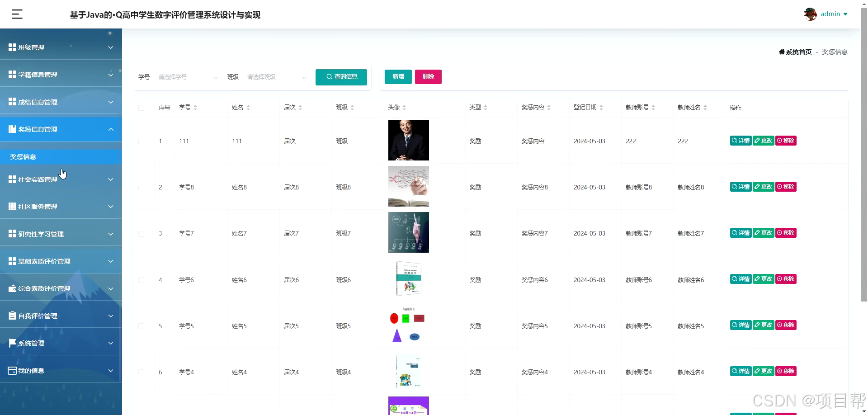This screenshot has width=868, height=415.
Task: Sort by 登记日期 column arrows
Action: point(601,108)
